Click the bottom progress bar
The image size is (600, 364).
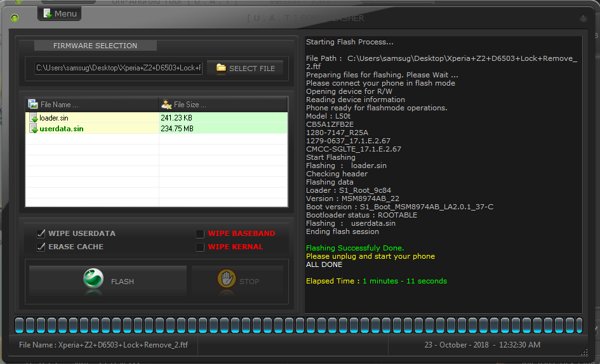click(298, 325)
